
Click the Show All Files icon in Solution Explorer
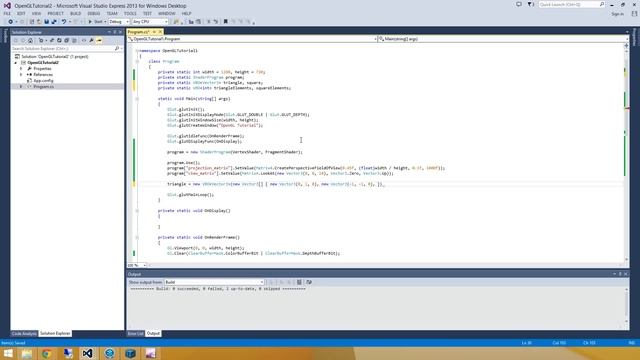coord(74,40)
